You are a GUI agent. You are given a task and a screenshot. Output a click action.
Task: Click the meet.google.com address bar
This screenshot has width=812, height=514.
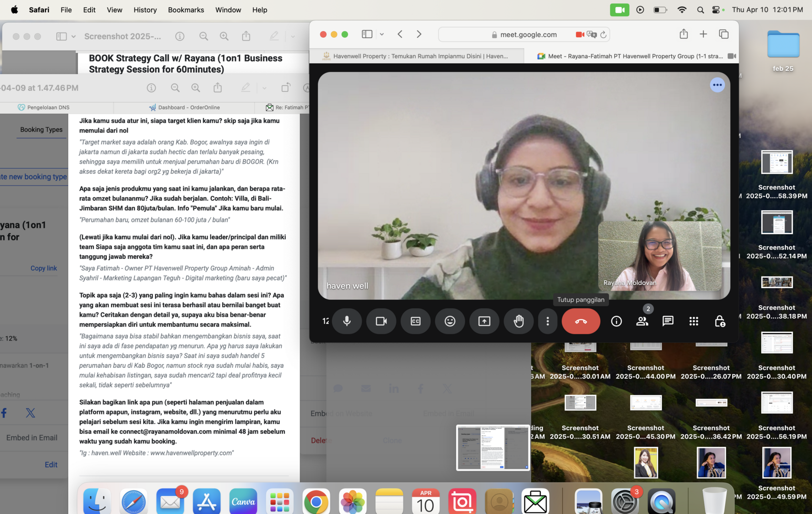(523, 34)
